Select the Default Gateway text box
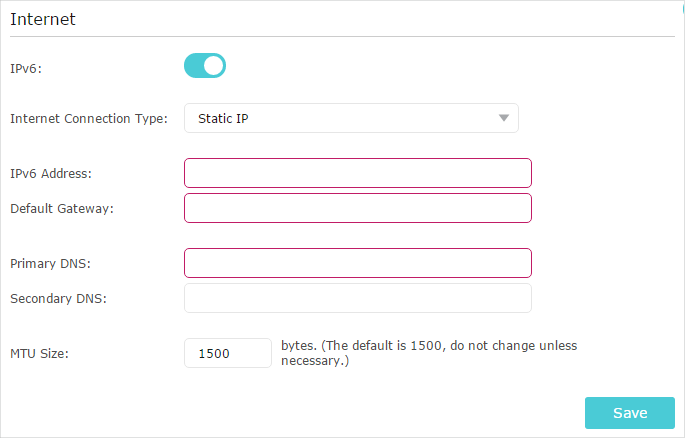The width and height of the screenshot is (685, 438). pos(358,208)
